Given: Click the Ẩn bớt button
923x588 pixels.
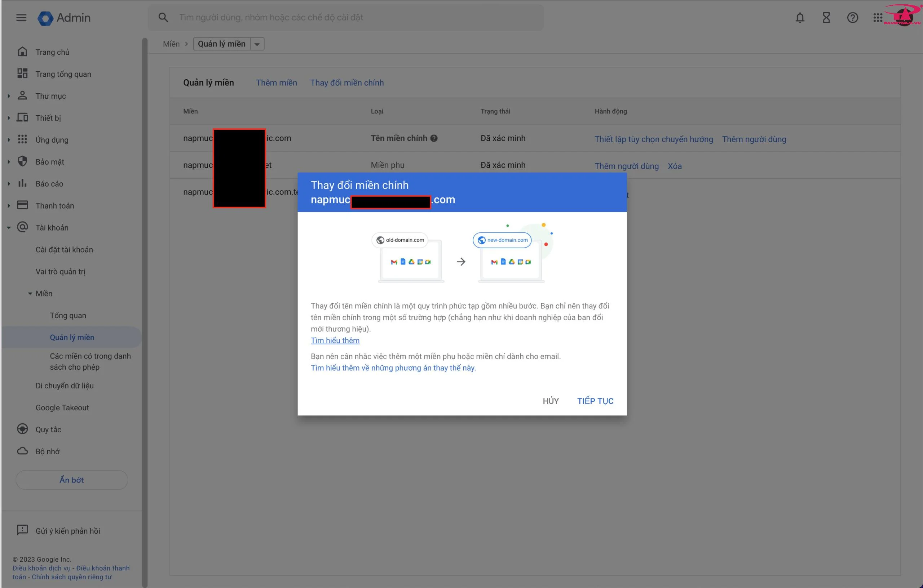Looking at the screenshot, I should (x=72, y=480).
